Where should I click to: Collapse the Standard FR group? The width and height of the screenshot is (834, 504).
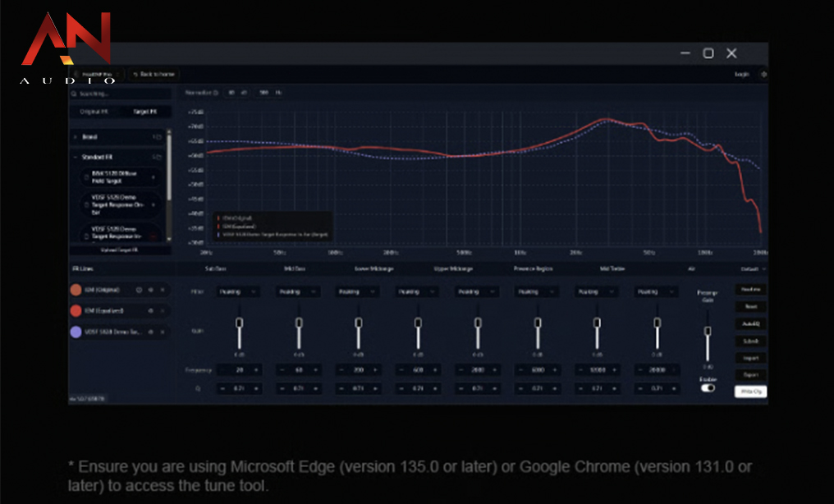pyautogui.click(x=76, y=158)
